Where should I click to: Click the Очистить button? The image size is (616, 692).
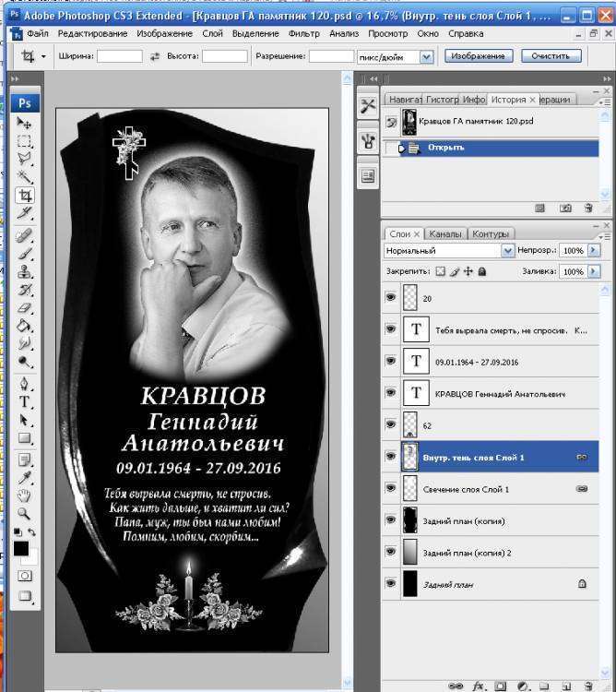pos(551,56)
